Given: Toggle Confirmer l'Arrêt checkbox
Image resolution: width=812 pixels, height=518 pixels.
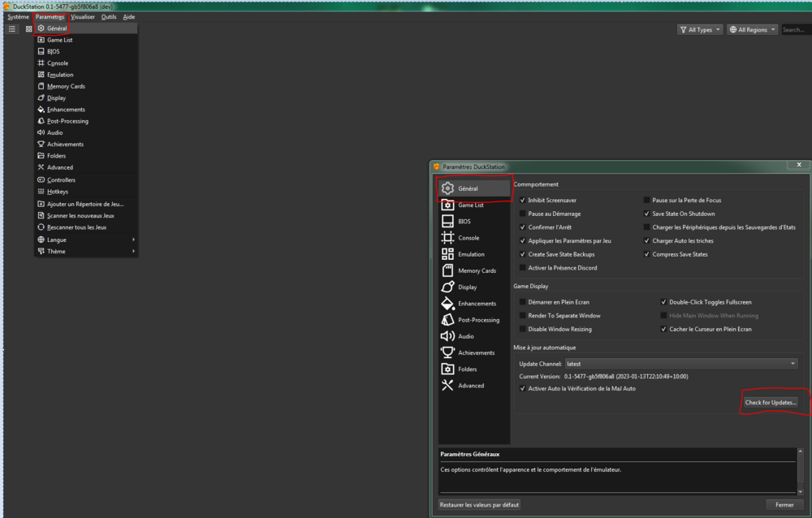Looking at the screenshot, I should point(522,227).
